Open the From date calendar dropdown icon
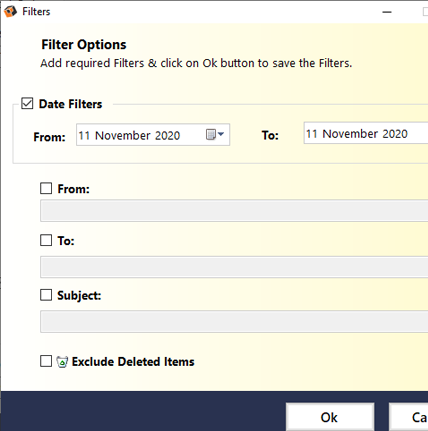 [x=215, y=134]
